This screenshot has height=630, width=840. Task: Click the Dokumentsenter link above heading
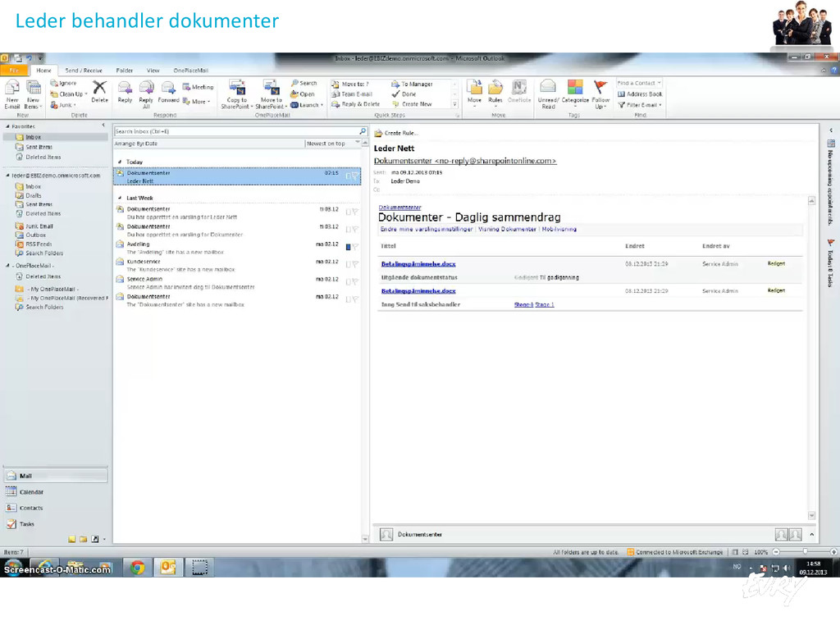click(399, 208)
